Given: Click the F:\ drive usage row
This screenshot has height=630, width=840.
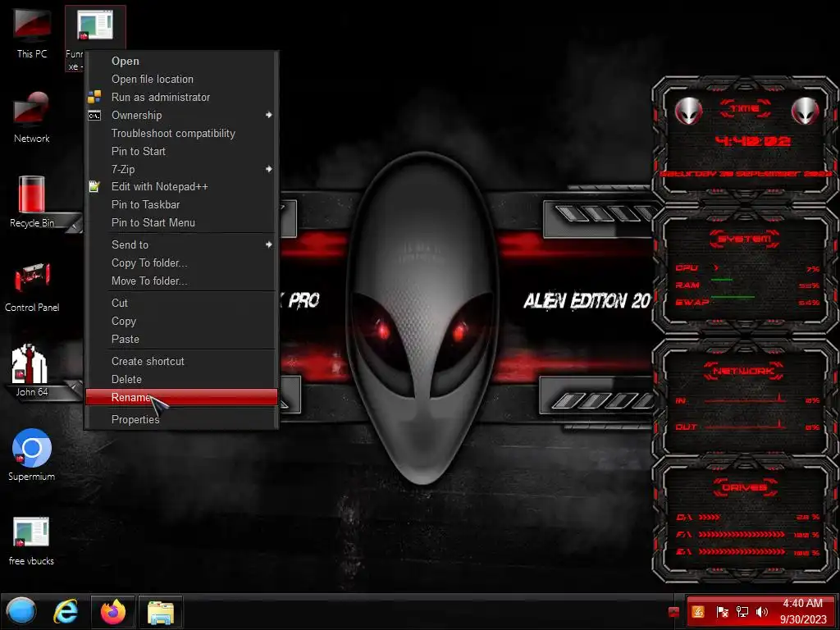Looking at the screenshot, I should pyautogui.click(x=748, y=535).
